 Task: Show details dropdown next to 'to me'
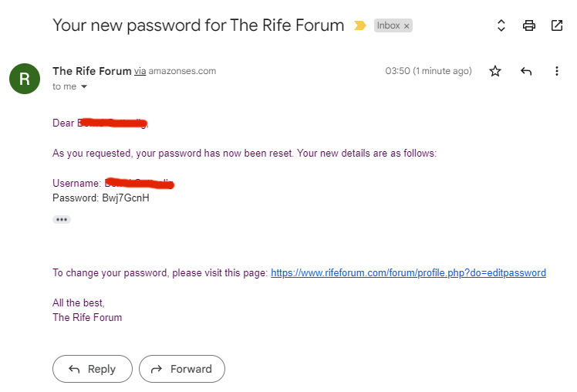pyautogui.click(x=84, y=87)
